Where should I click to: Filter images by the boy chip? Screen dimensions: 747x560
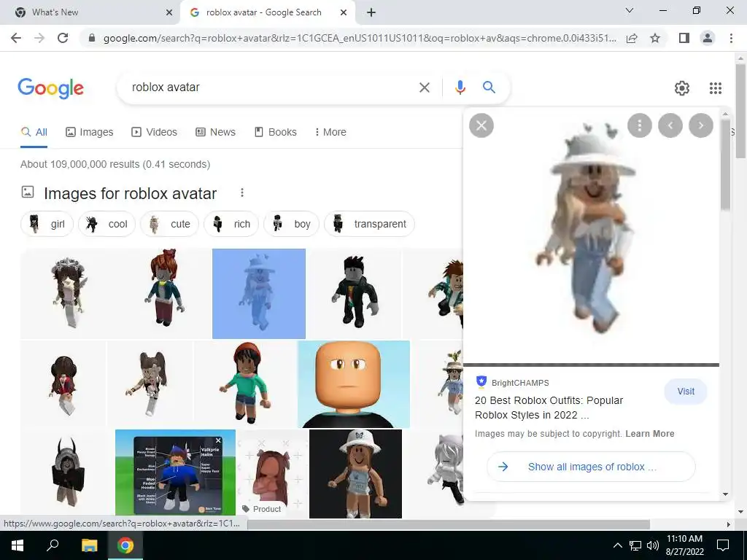point(291,224)
